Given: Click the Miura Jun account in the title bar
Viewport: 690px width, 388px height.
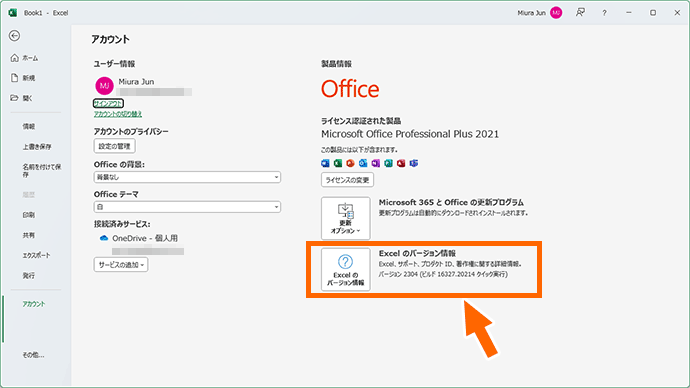Looking at the screenshot, I should (x=540, y=13).
